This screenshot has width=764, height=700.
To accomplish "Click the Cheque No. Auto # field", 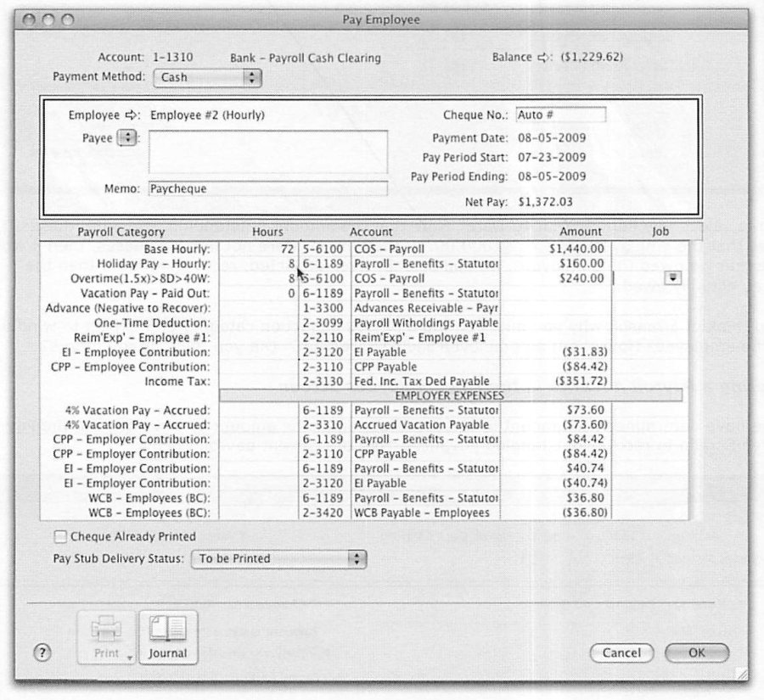I will point(561,115).
